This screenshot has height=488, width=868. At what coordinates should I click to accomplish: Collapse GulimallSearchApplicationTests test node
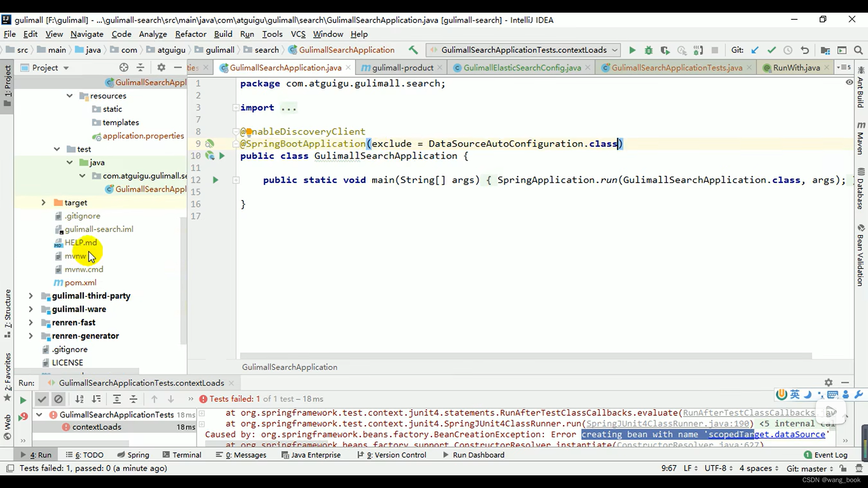click(39, 415)
